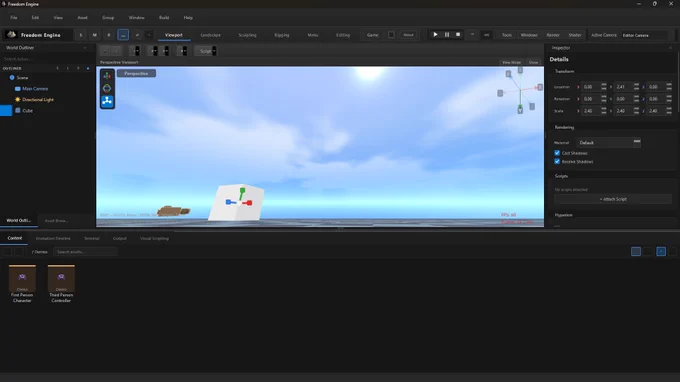The height and width of the screenshot is (382, 680).
Task: Open the Terminal tab
Action: coord(92,238)
